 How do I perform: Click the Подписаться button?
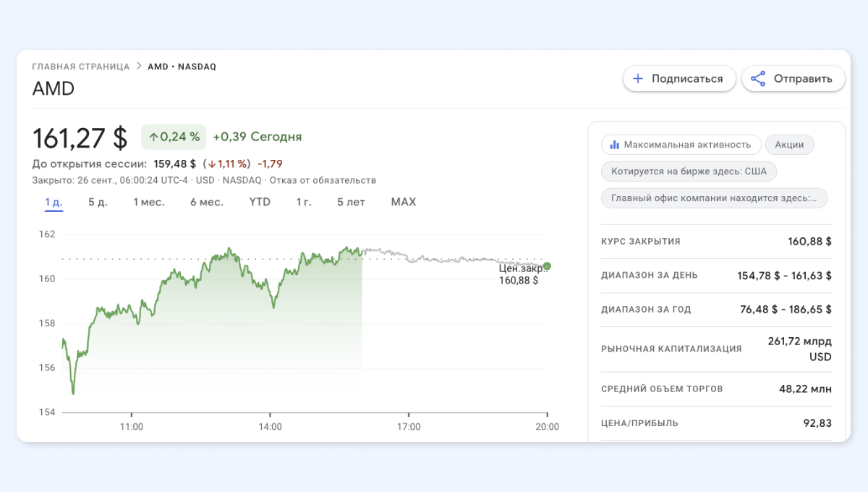679,79
